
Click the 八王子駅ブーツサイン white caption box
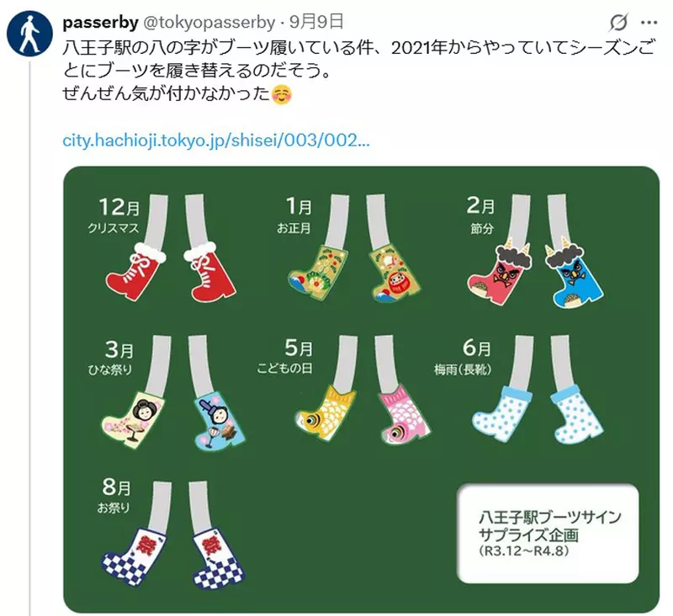(x=548, y=534)
